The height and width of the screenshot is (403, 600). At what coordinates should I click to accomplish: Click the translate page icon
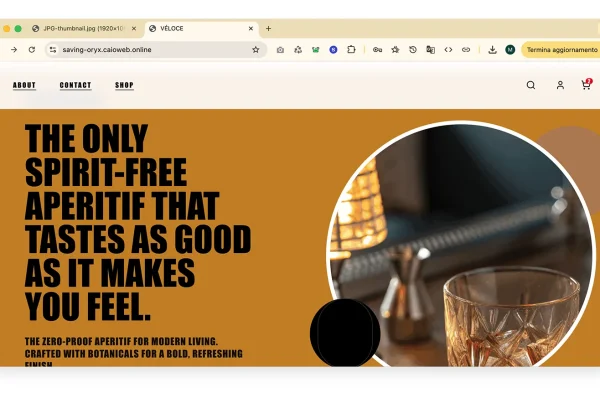pyautogui.click(x=430, y=50)
